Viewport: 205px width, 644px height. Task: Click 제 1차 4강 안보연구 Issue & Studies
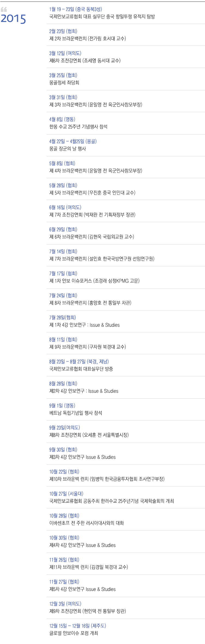coord(85,325)
